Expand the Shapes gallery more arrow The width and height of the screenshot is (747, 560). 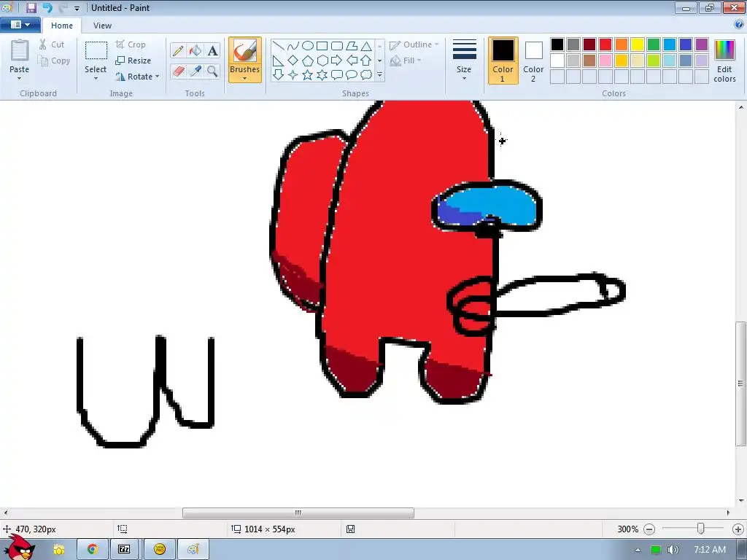(x=379, y=75)
